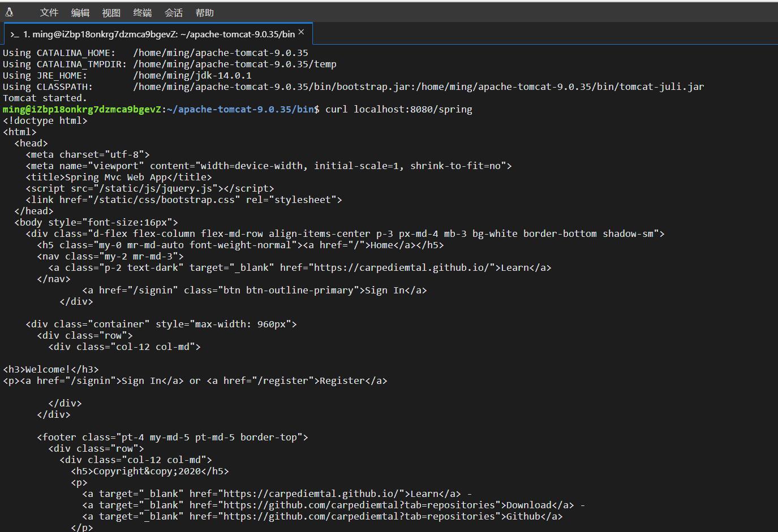Open the 文件 menu
The height and width of the screenshot is (532, 778).
49,12
